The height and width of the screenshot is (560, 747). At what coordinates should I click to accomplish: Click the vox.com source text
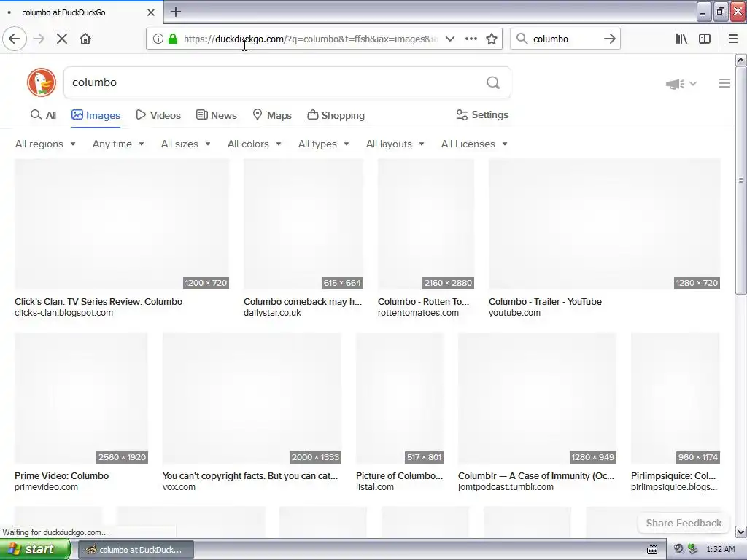click(179, 487)
